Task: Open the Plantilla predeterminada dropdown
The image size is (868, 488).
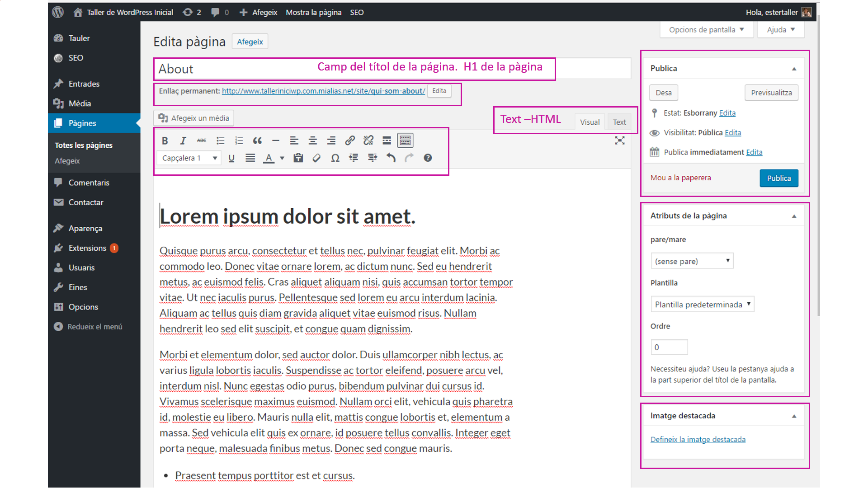Action: 702,305
